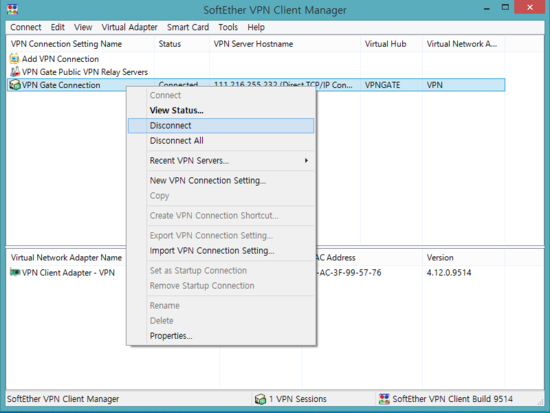Close the SoftEther VPN Client Manager window
550x413 pixels.
[x=530, y=7]
